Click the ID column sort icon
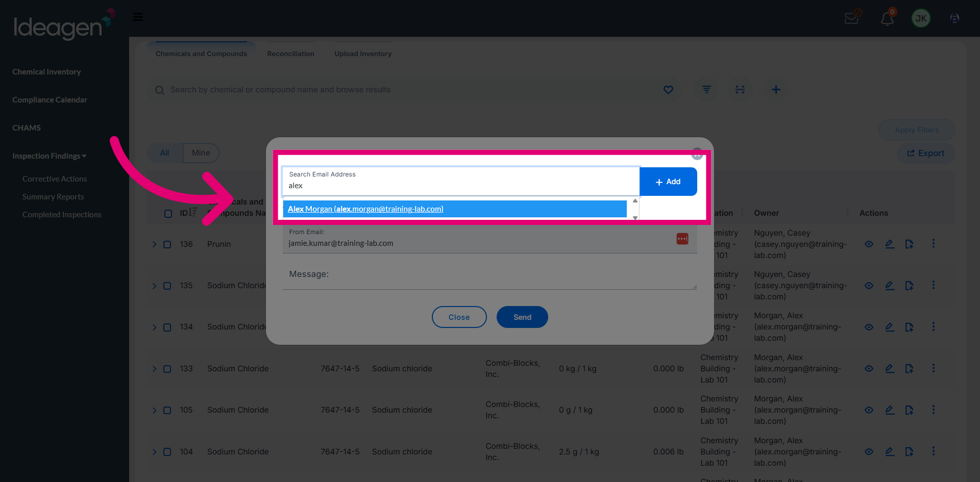 click(x=193, y=212)
